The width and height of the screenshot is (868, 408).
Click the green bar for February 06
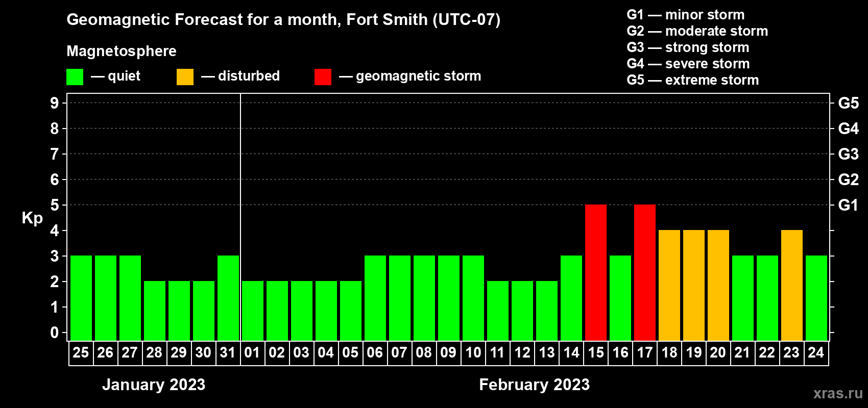(x=375, y=298)
